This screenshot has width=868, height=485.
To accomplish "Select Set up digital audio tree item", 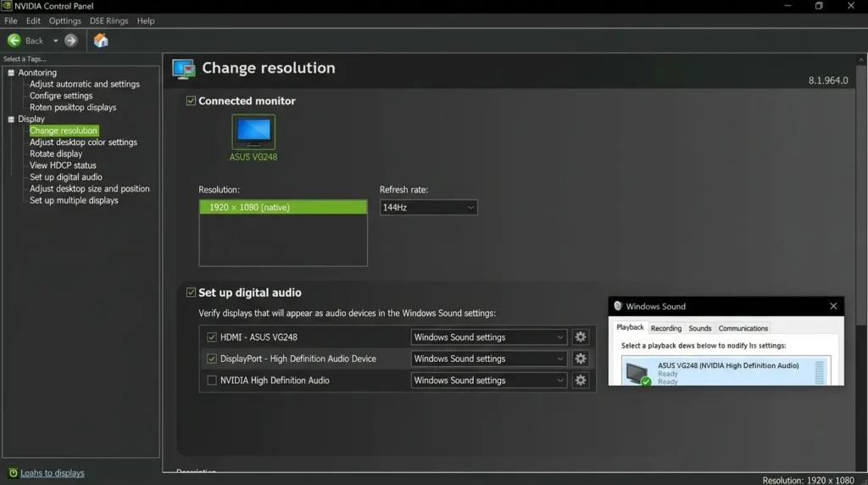I will [x=66, y=177].
